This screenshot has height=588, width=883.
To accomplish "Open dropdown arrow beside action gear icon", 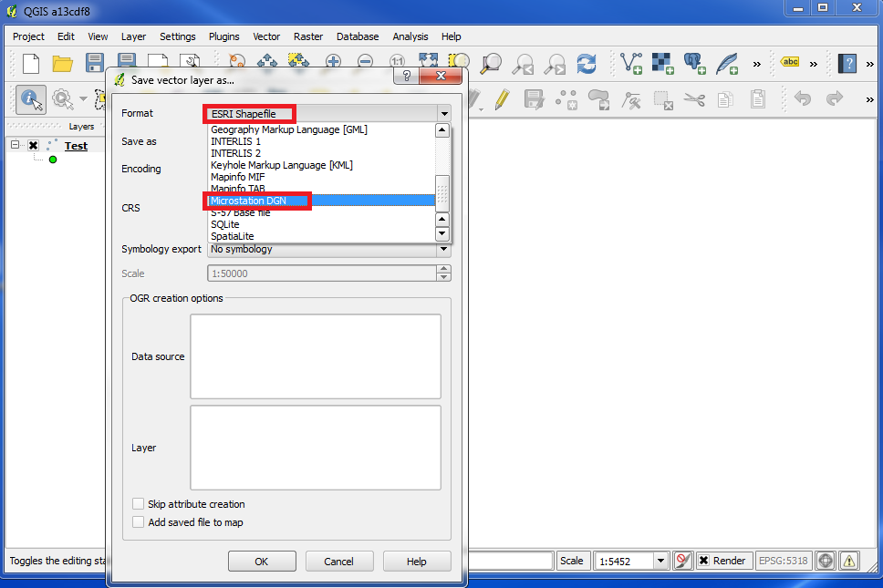I will point(83,99).
